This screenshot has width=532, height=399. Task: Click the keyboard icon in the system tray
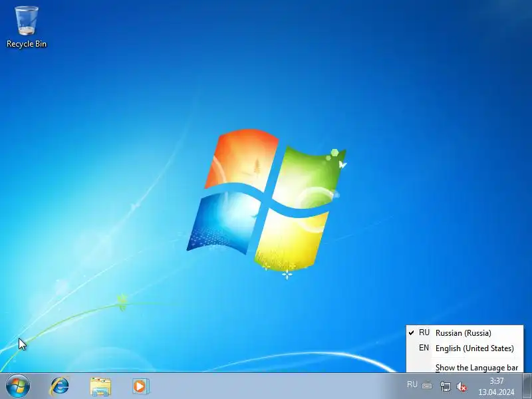(427, 386)
